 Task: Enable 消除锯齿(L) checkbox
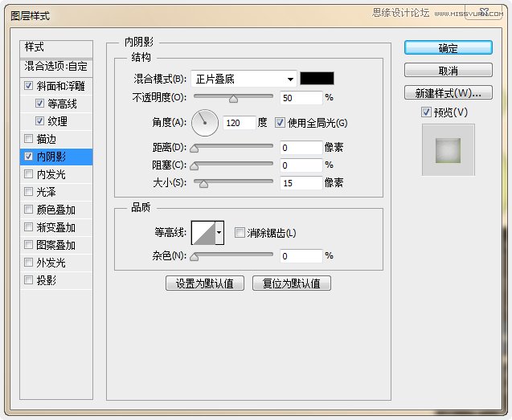click(240, 233)
